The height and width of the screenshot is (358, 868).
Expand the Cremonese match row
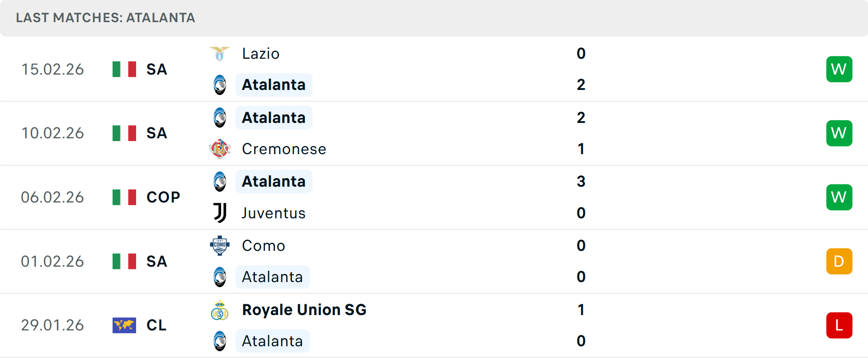coord(434,133)
